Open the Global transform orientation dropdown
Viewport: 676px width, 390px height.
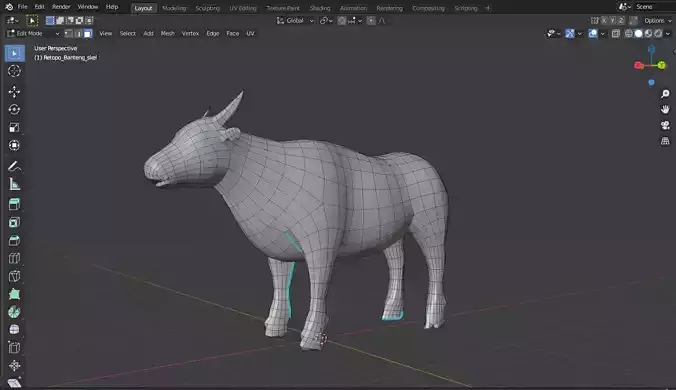coord(295,21)
